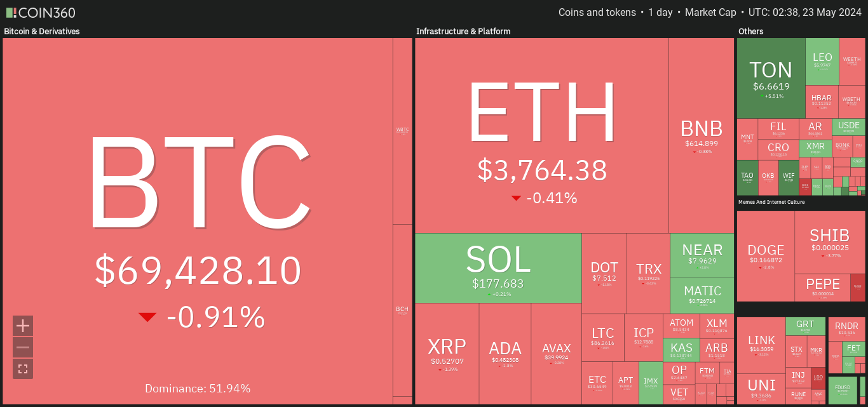
Task: Click the zoom in plus icon
Action: (x=23, y=326)
